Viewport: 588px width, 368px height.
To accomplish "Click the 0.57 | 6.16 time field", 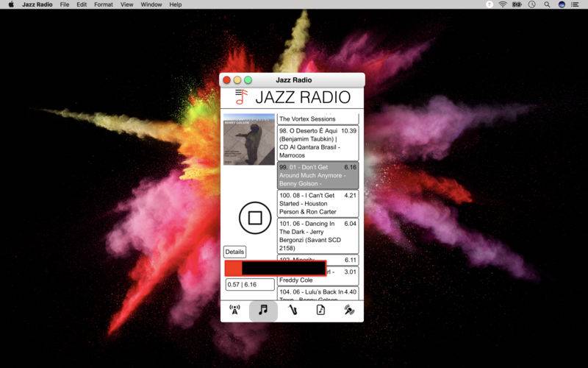I will [250, 285].
